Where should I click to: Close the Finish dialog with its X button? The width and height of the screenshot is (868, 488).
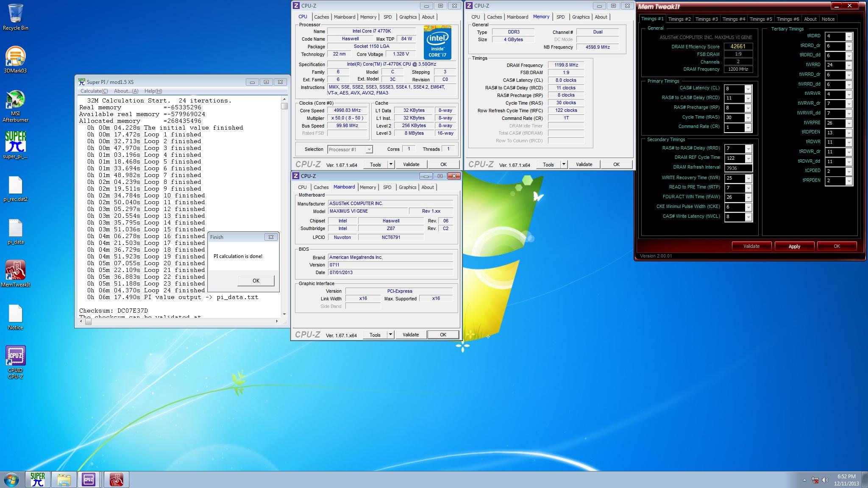pyautogui.click(x=271, y=237)
